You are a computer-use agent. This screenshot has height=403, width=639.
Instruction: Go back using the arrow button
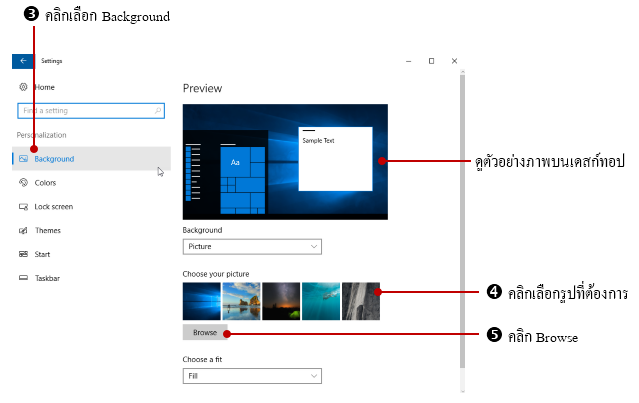click(23, 61)
